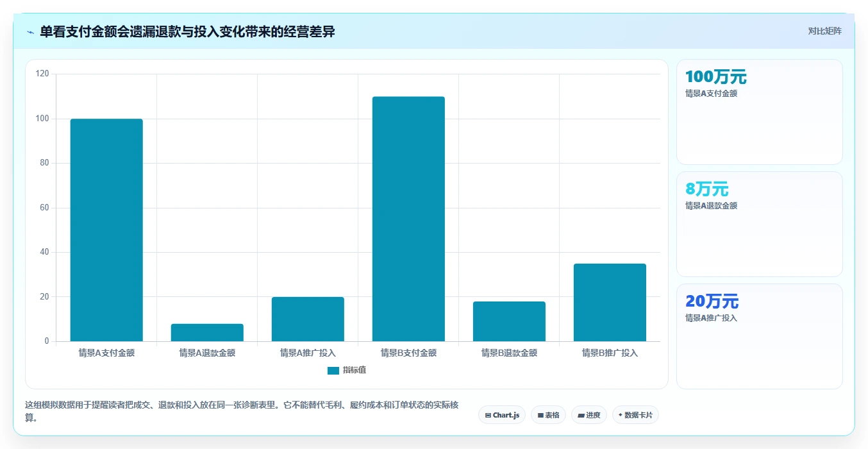The image size is (868, 449).
Task: Click the footnote text 这组模拟数据
Action: point(242,412)
